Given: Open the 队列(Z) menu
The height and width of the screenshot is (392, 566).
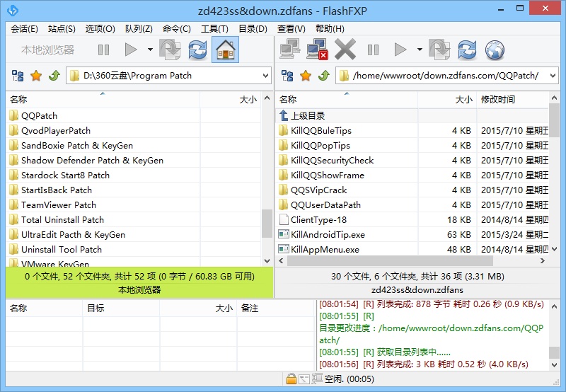Looking at the screenshot, I should point(139,28).
